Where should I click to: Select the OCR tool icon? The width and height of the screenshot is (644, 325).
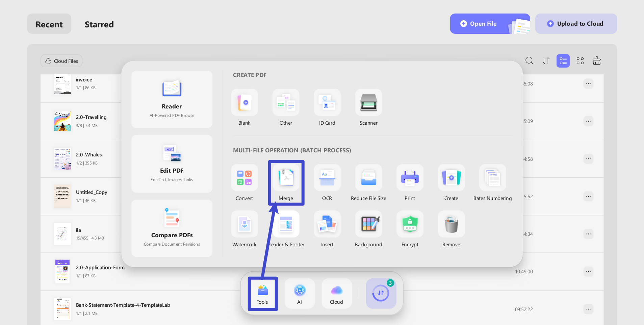coord(327,178)
